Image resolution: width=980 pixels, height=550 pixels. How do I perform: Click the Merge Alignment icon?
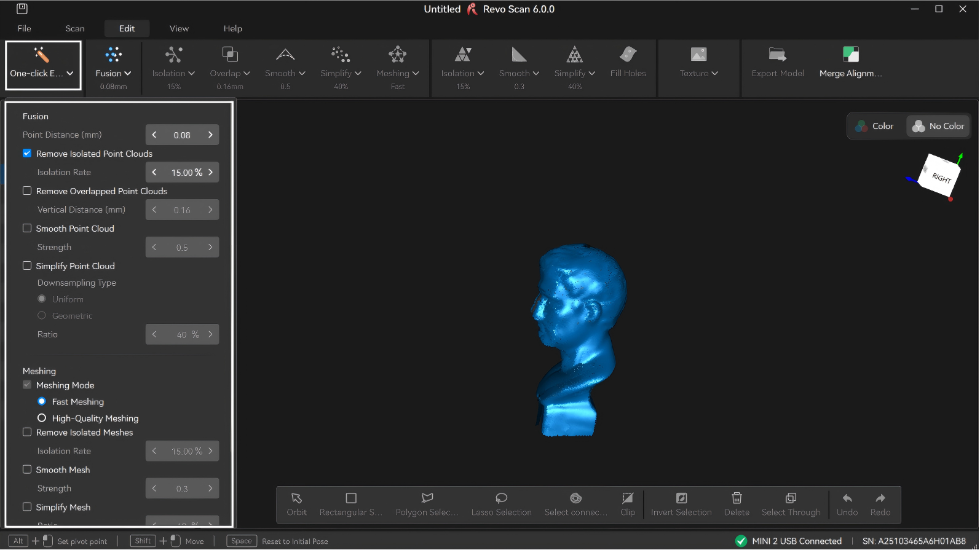point(850,55)
